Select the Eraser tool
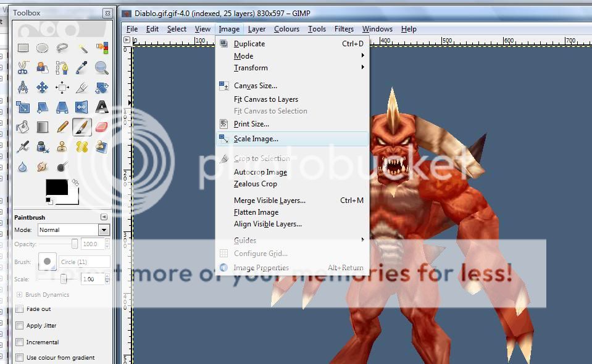The height and width of the screenshot is (364, 592). (102, 126)
